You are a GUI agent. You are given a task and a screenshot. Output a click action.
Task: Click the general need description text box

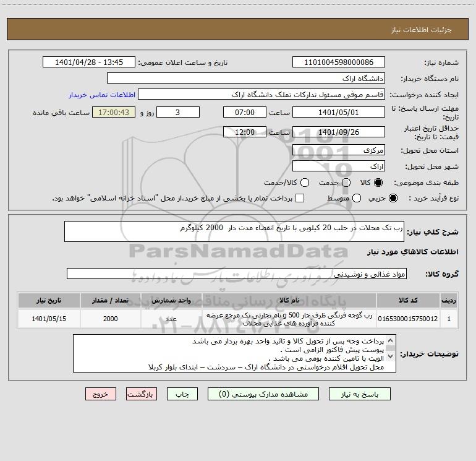(x=234, y=231)
